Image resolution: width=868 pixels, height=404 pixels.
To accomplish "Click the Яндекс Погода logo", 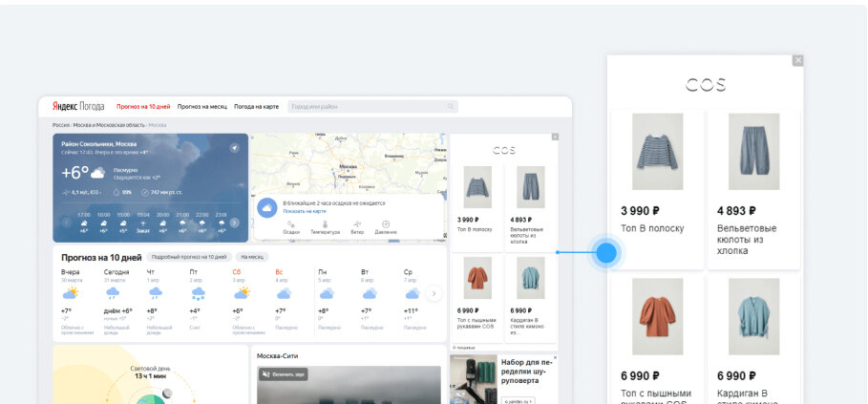I will [x=78, y=106].
